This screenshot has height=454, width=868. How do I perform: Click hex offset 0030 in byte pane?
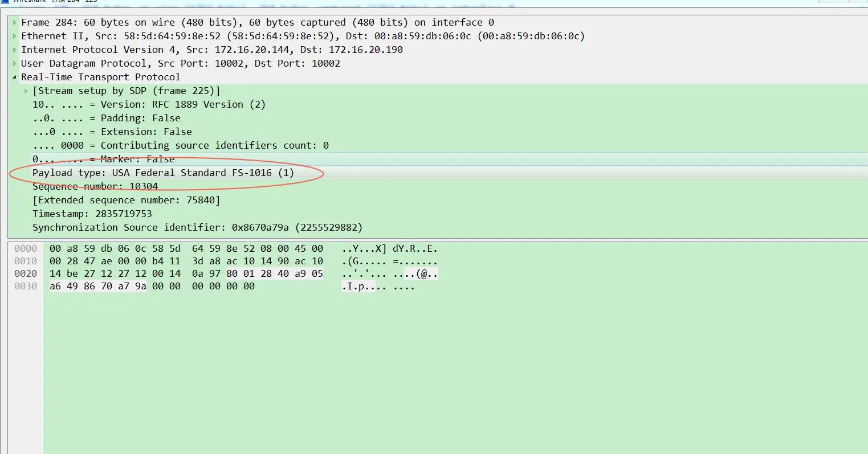[x=26, y=286]
